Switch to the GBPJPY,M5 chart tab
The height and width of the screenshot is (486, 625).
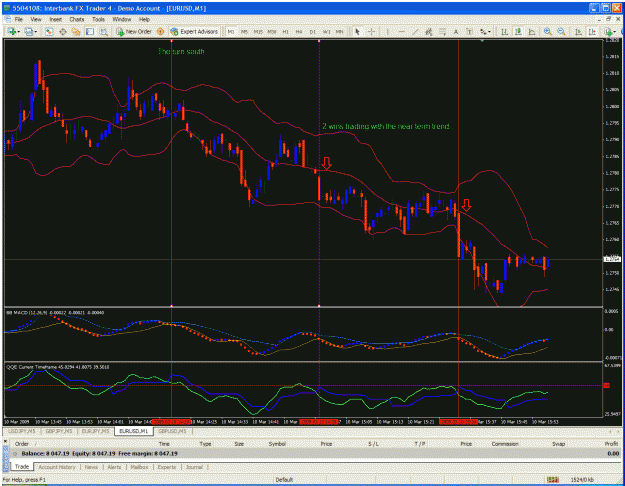(x=59, y=431)
